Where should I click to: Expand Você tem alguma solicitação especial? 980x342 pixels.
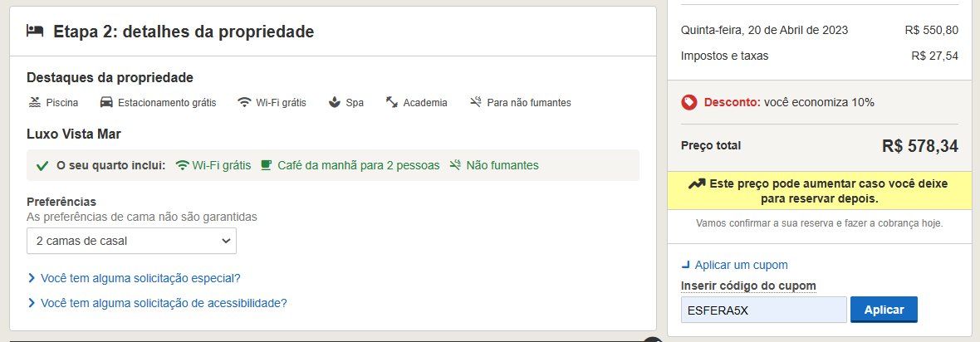point(140,278)
